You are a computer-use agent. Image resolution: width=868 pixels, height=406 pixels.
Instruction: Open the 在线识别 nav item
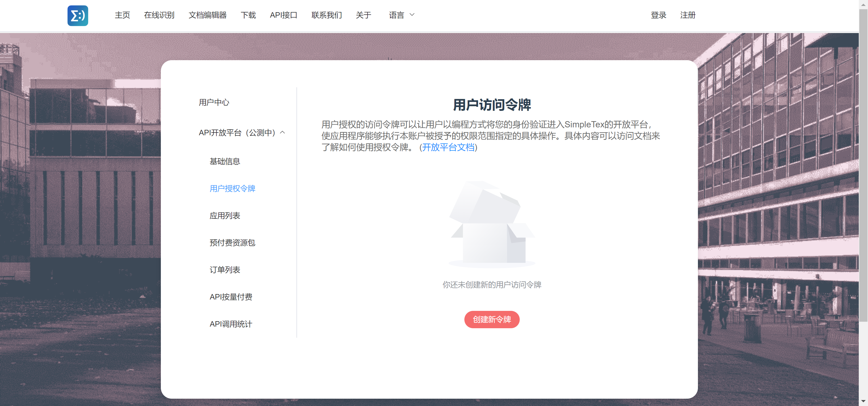click(x=159, y=15)
